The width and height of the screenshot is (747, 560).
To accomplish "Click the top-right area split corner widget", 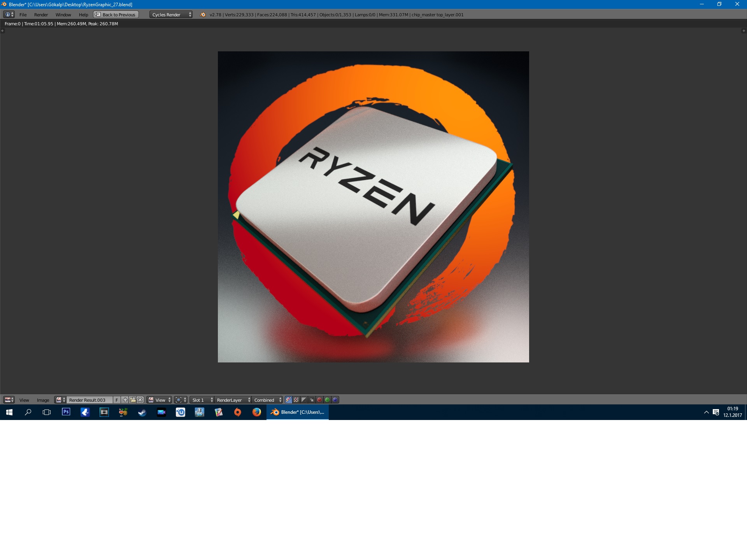I will click(744, 30).
